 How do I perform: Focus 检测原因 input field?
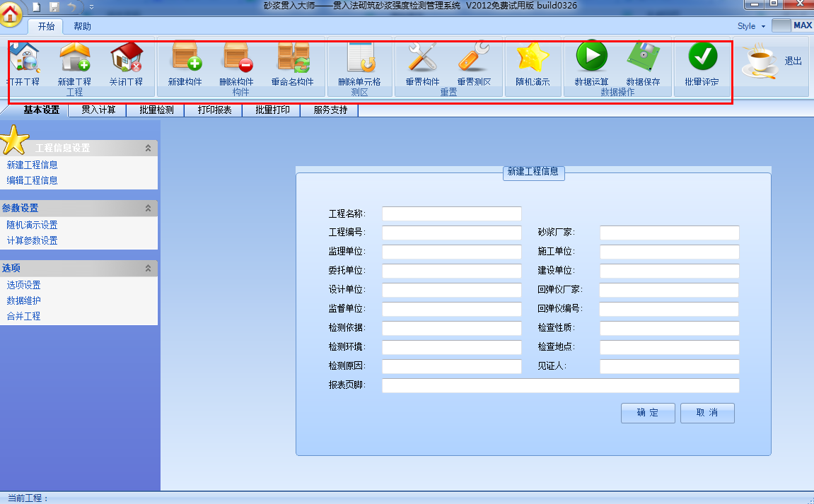click(452, 366)
